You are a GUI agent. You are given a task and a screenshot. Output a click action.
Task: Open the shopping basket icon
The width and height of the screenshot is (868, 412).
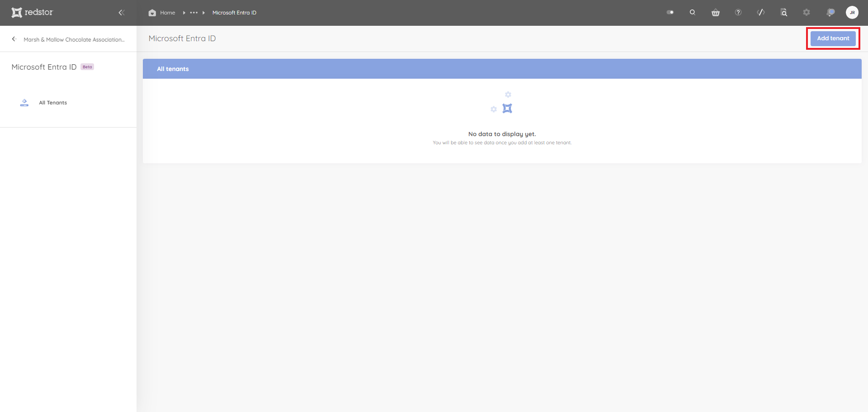pos(715,13)
